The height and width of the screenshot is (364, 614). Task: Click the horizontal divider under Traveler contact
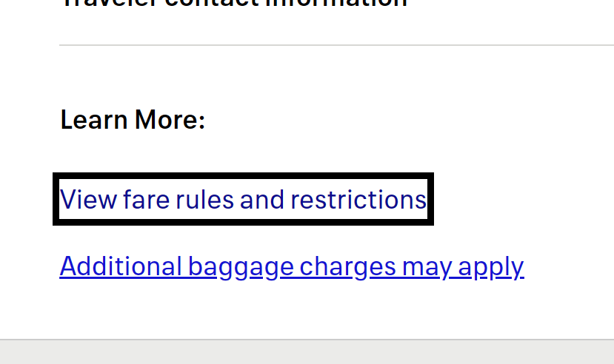click(336, 45)
